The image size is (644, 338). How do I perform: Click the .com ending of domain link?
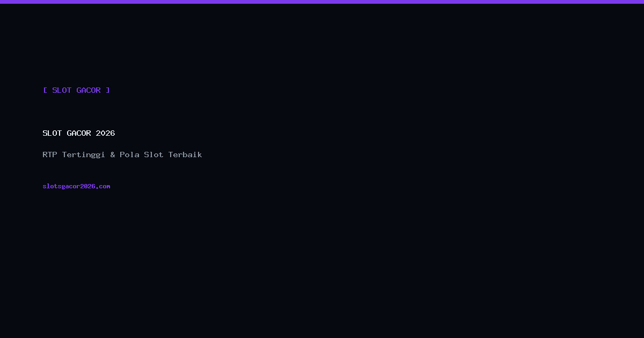click(x=103, y=186)
